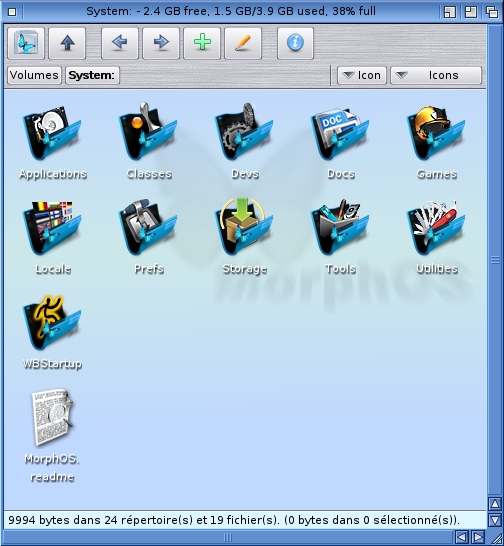Select the Devs folder icon
The height and width of the screenshot is (546, 504).
[244, 132]
